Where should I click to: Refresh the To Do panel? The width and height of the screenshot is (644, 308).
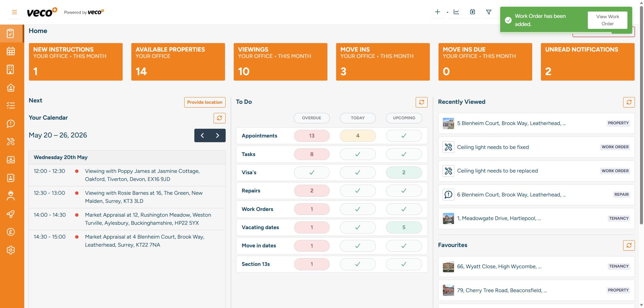click(422, 102)
